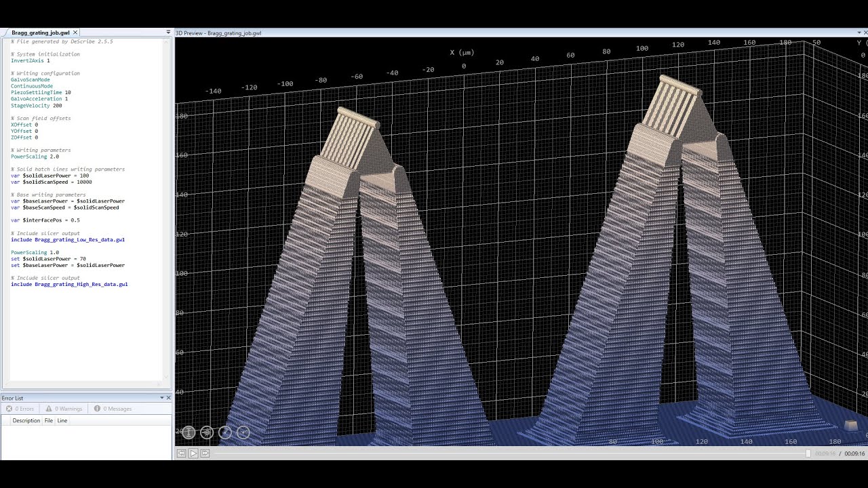Click the '$interfacePos = 0.5' line
This screenshot has height=488, width=868.
click(45, 220)
